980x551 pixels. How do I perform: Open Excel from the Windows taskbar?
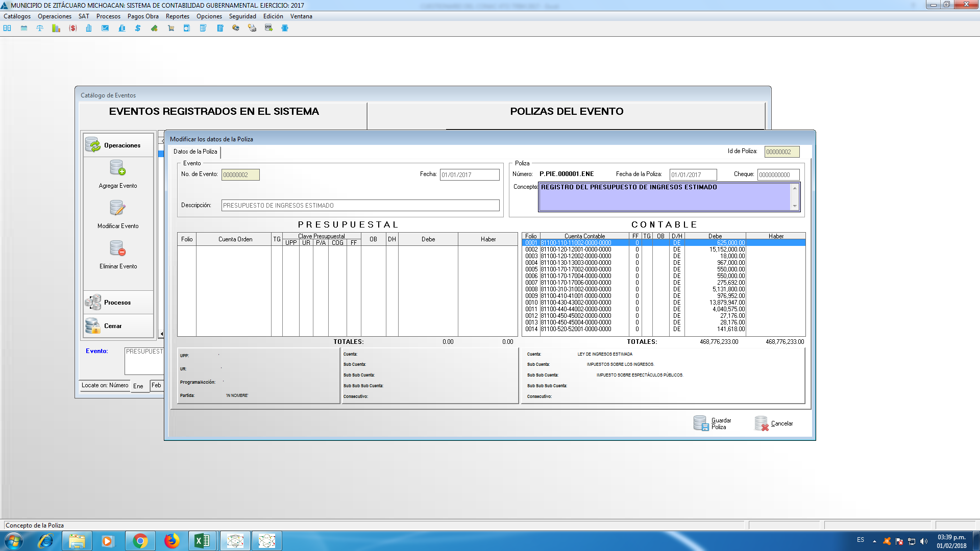point(202,541)
